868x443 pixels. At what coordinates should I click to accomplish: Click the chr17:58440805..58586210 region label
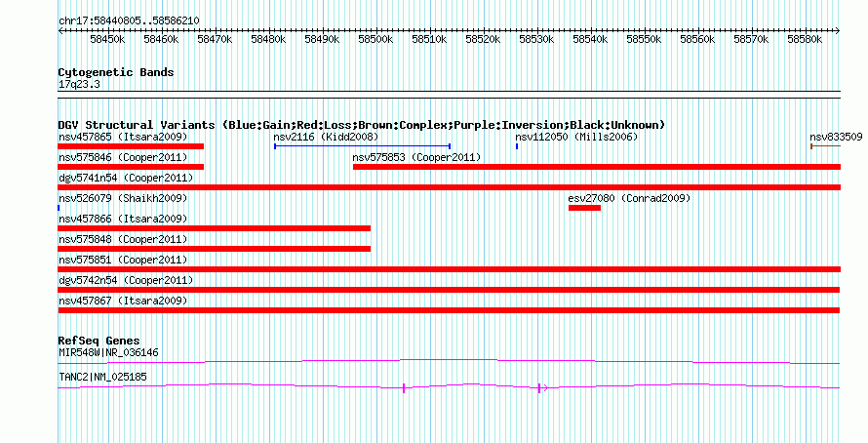129,20
